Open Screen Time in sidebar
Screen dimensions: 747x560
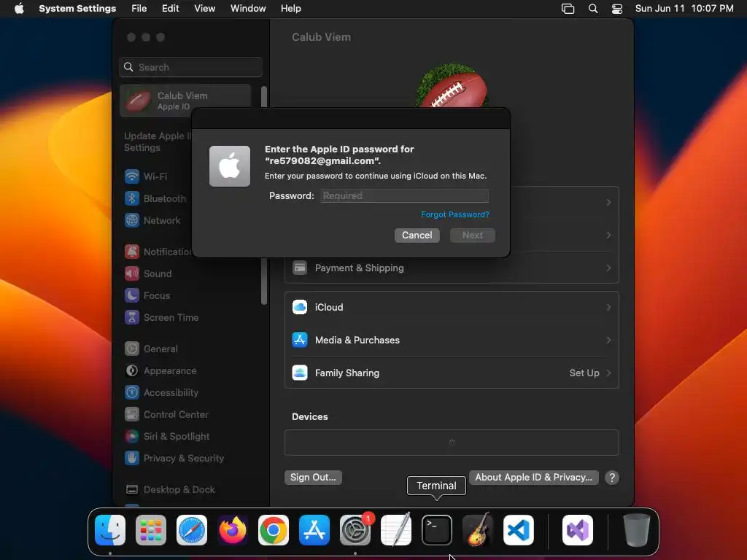pyautogui.click(x=161, y=317)
